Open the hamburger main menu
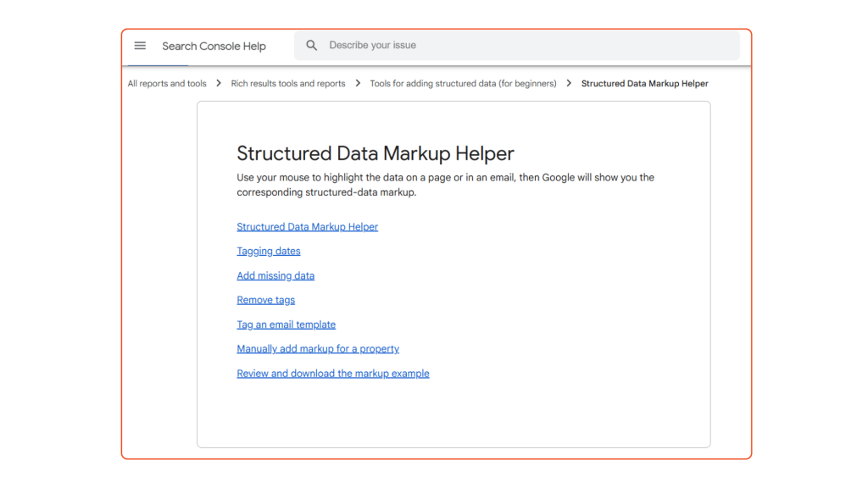 140,46
